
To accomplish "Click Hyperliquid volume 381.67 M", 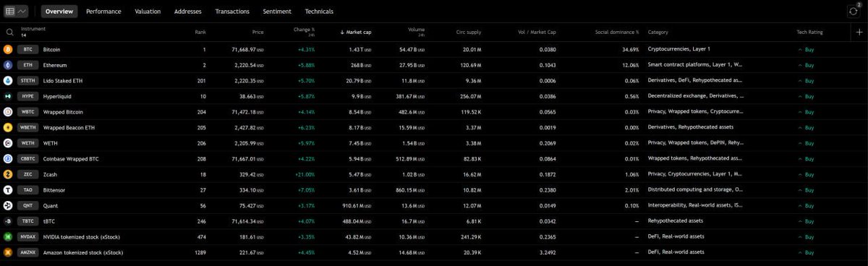I will 412,96.
